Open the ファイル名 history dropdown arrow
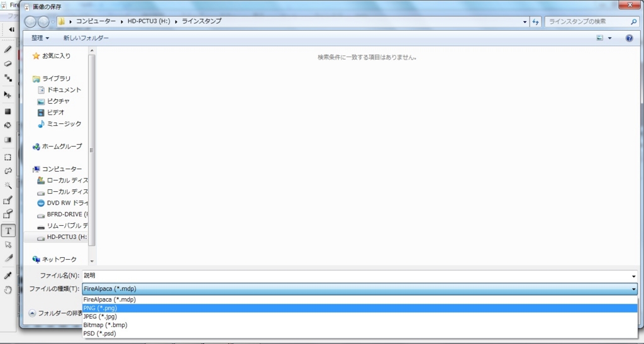 (634, 276)
